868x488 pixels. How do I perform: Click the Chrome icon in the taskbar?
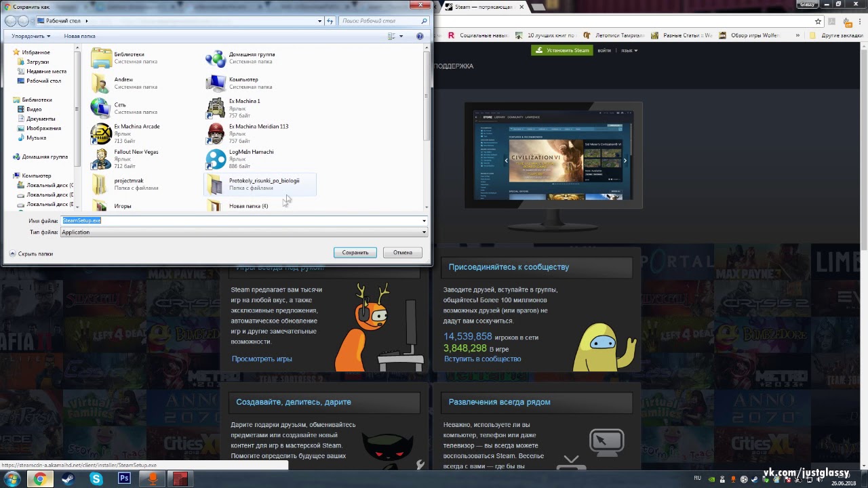pyautogui.click(x=40, y=479)
